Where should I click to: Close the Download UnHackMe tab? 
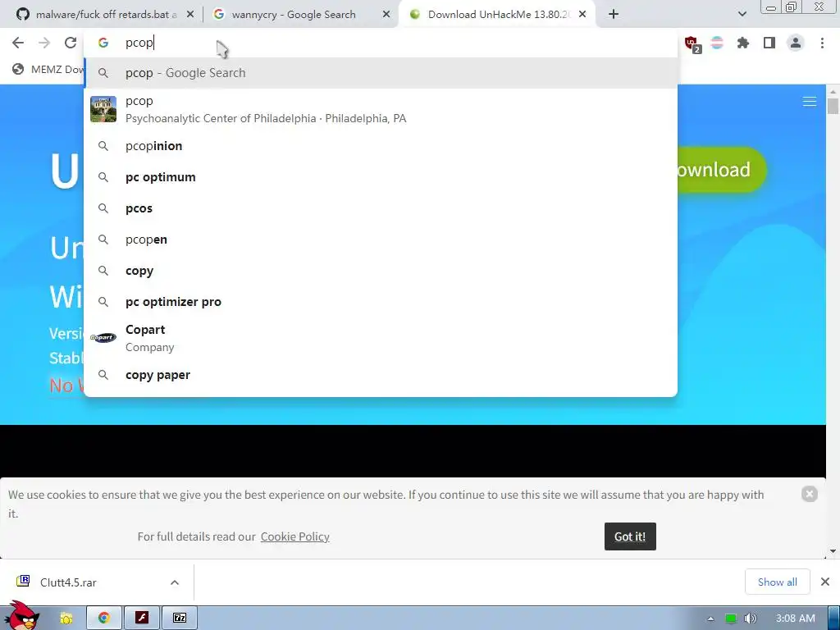click(x=582, y=15)
